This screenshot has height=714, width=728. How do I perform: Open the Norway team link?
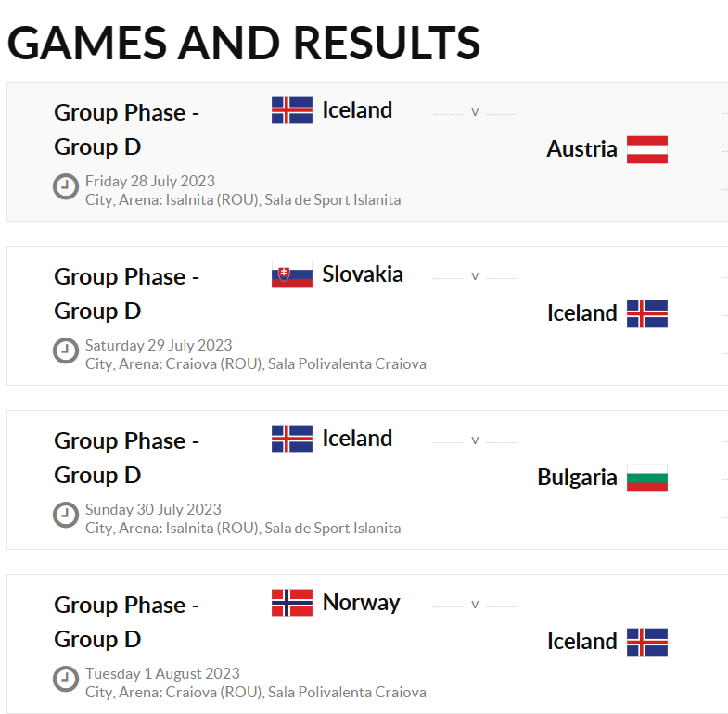tap(361, 603)
